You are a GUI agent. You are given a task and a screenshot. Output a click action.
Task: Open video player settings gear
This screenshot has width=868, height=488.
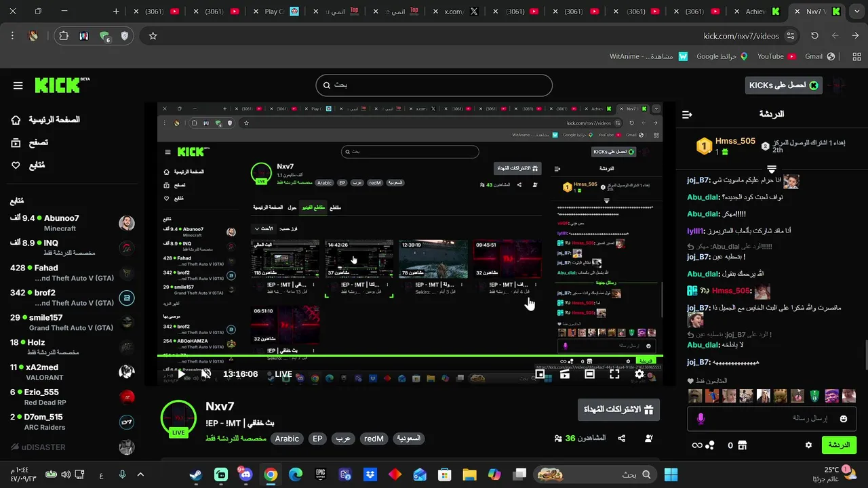639,373
